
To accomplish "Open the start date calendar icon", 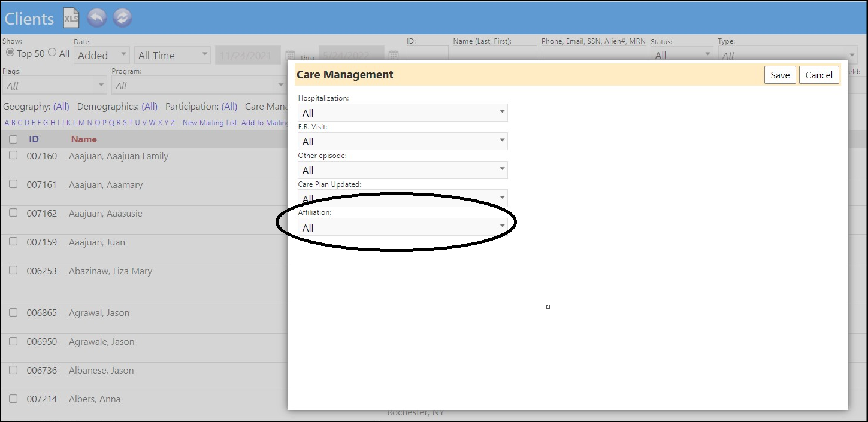I will [x=290, y=55].
